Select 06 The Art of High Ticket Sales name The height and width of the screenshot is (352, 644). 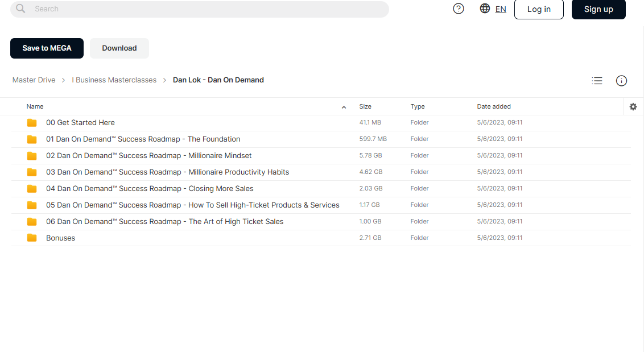[164, 221]
